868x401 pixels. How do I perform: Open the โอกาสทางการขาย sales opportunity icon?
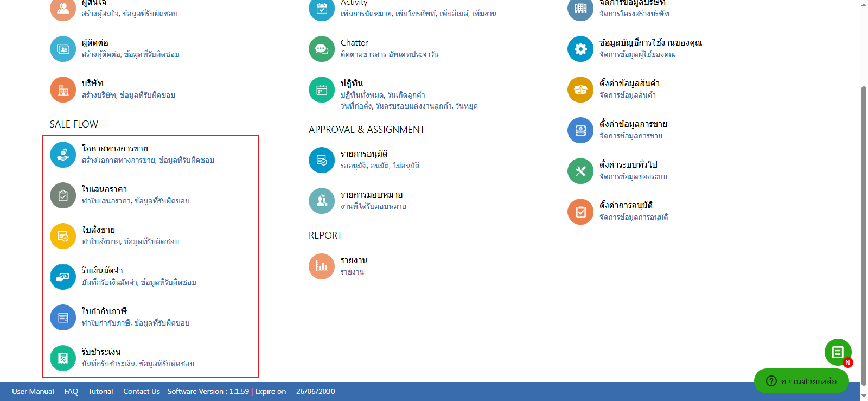tap(63, 155)
